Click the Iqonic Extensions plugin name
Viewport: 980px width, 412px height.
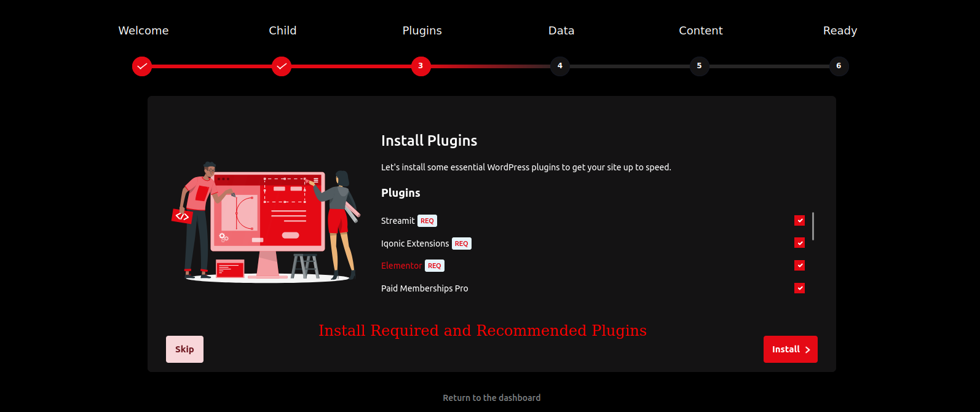point(415,244)
